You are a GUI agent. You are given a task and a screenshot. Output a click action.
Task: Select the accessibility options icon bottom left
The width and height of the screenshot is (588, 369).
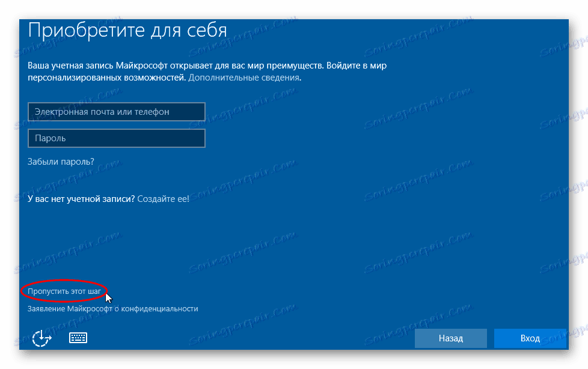pos(40,338)
